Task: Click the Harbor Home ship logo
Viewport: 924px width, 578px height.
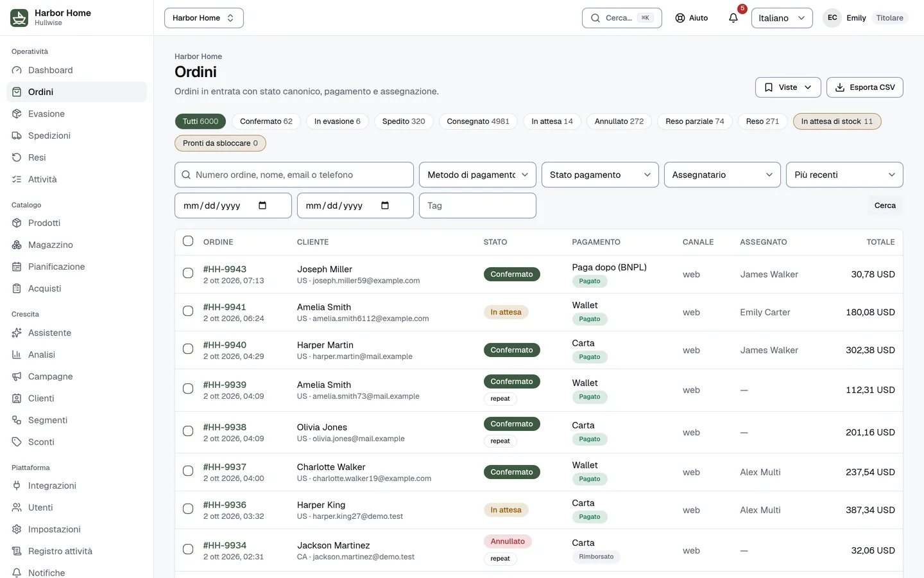Action: pos(19,18)
